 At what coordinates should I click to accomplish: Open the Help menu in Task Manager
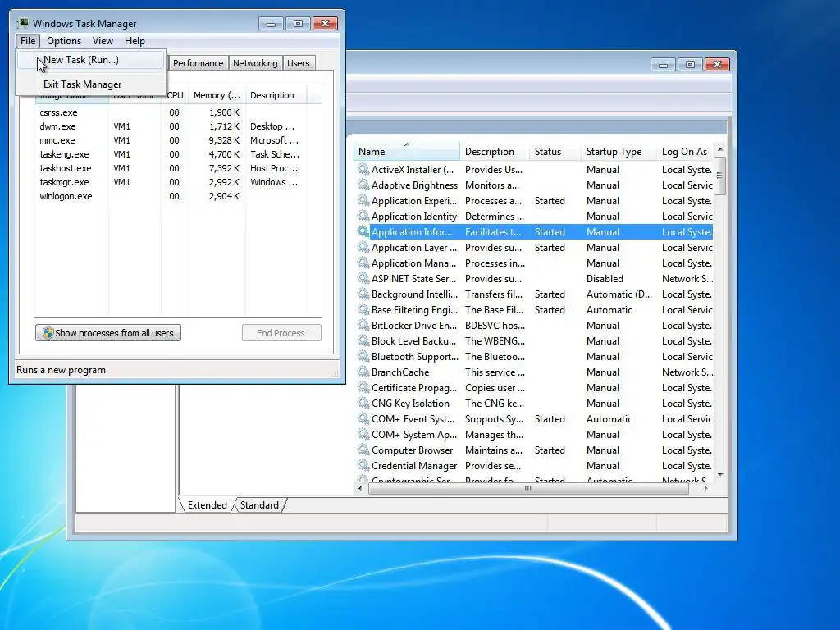135,41
